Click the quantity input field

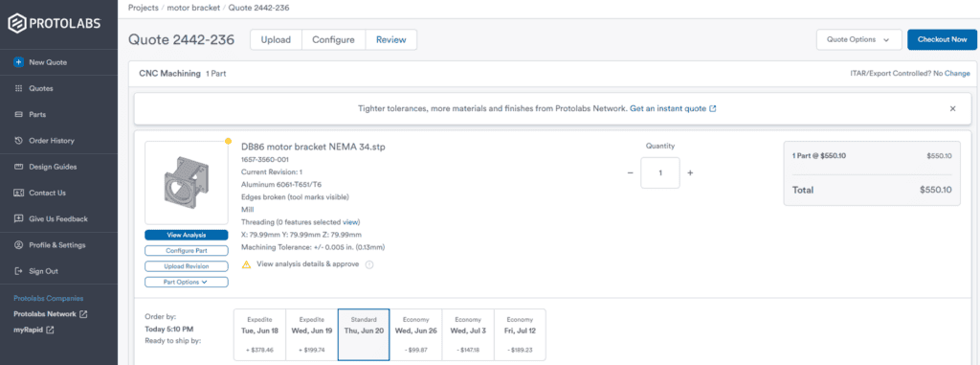(660, 172)
